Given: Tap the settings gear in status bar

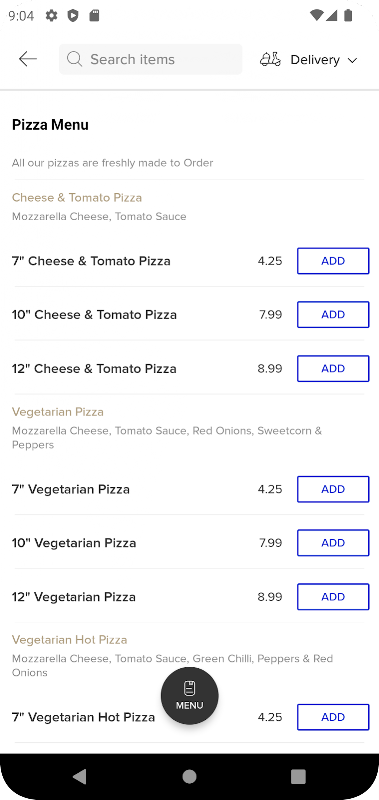Looking at the screenshot, I should click(x=52, y=16).
